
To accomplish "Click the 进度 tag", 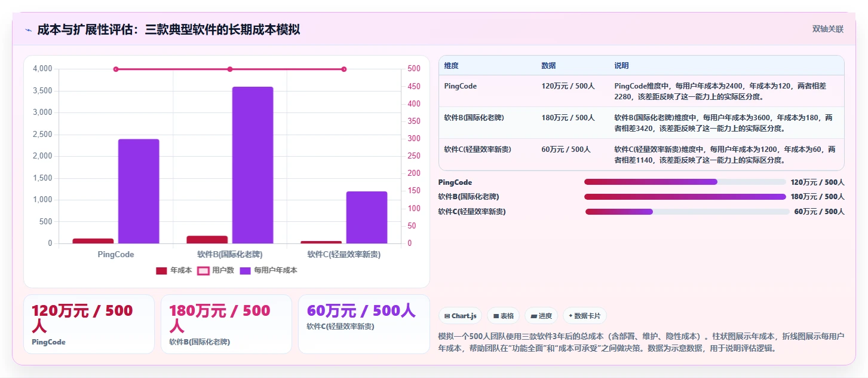I will click(x=541, y=316).
